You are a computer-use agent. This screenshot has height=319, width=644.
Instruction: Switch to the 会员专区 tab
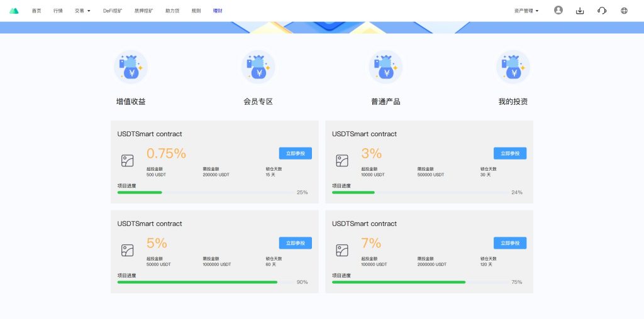(258, 102)
